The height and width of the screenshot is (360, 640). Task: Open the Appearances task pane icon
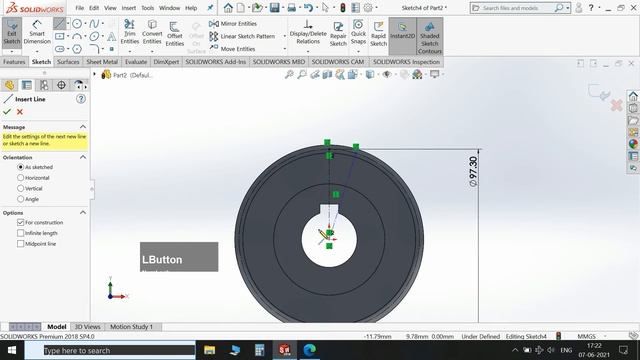coord(633,144)
